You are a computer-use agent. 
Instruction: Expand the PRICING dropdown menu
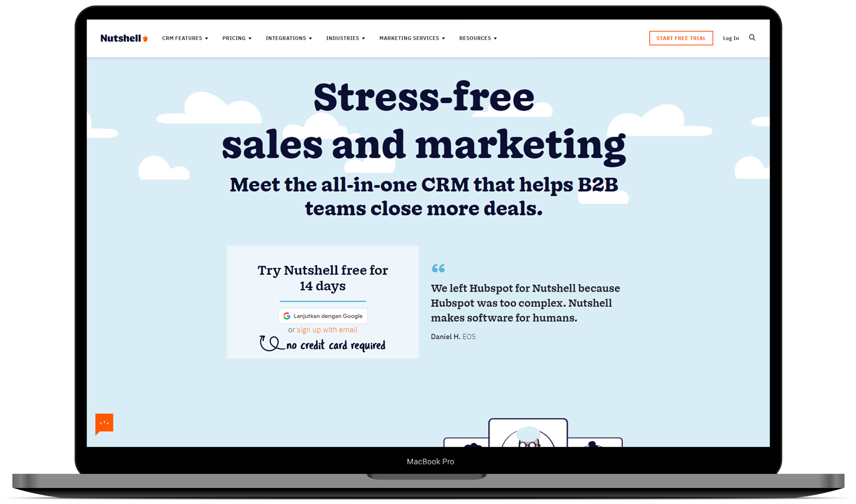coord(237,38)
